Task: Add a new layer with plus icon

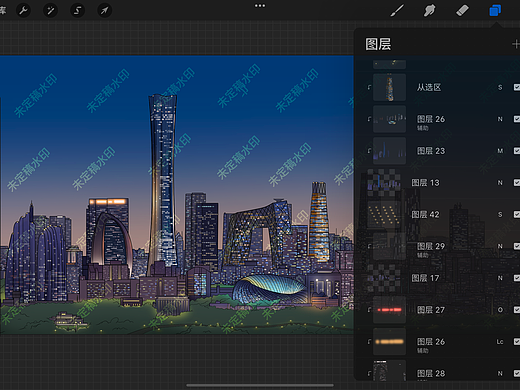Action: click(516, 44)
